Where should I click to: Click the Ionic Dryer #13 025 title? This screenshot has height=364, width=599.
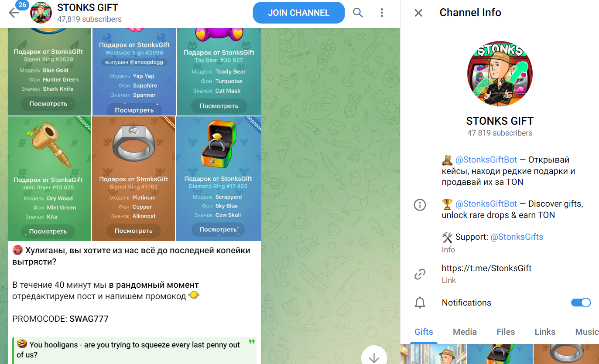[48, 187]
